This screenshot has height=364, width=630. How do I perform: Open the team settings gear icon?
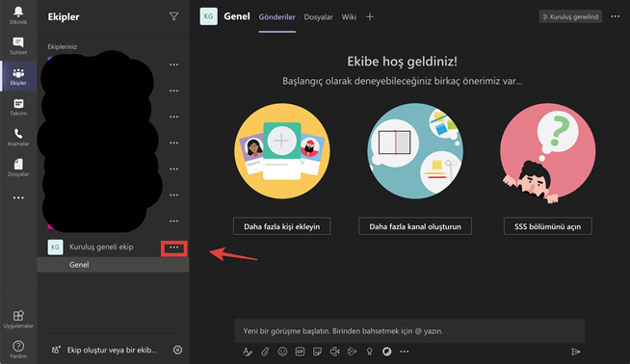177,350
